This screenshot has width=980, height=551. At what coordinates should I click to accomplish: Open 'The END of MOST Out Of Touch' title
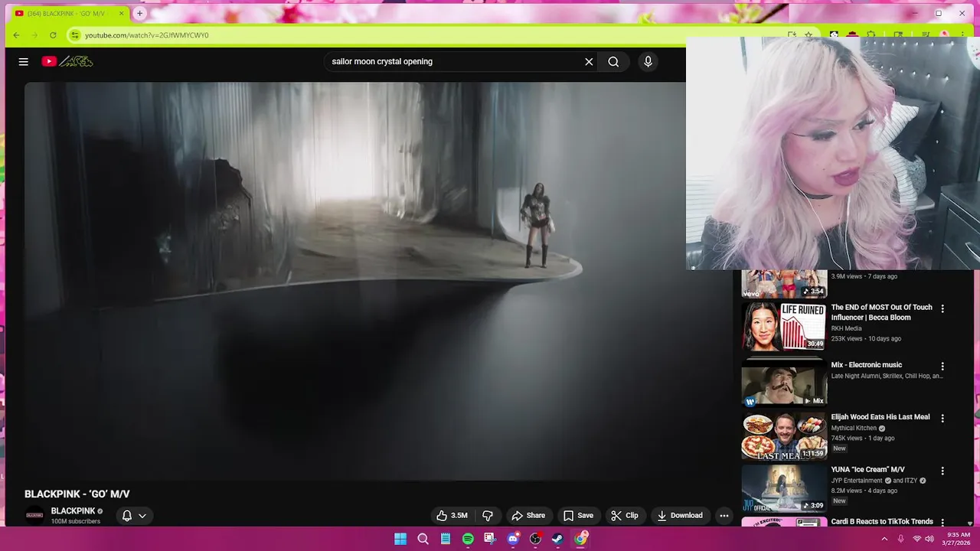(x=881, y=312)
